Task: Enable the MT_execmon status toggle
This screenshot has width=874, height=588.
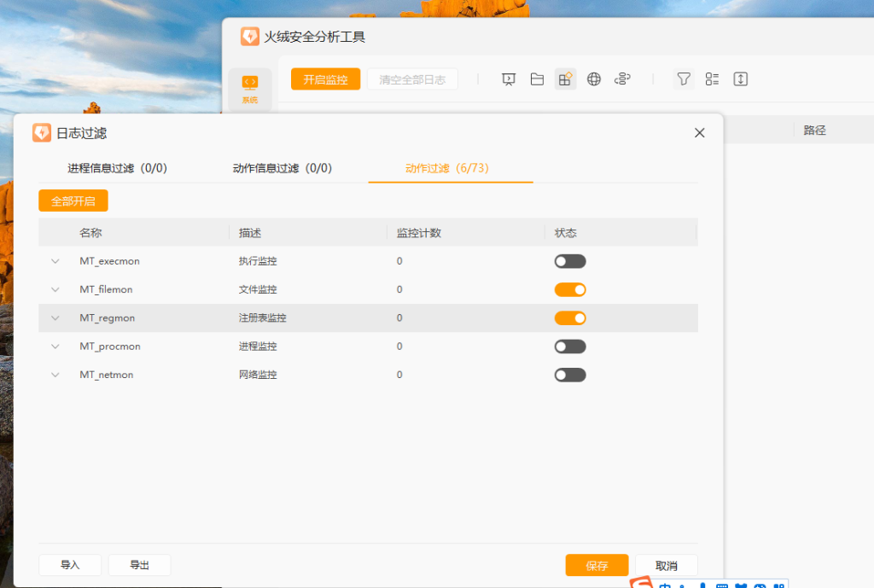Action: [x=569, y=261]
